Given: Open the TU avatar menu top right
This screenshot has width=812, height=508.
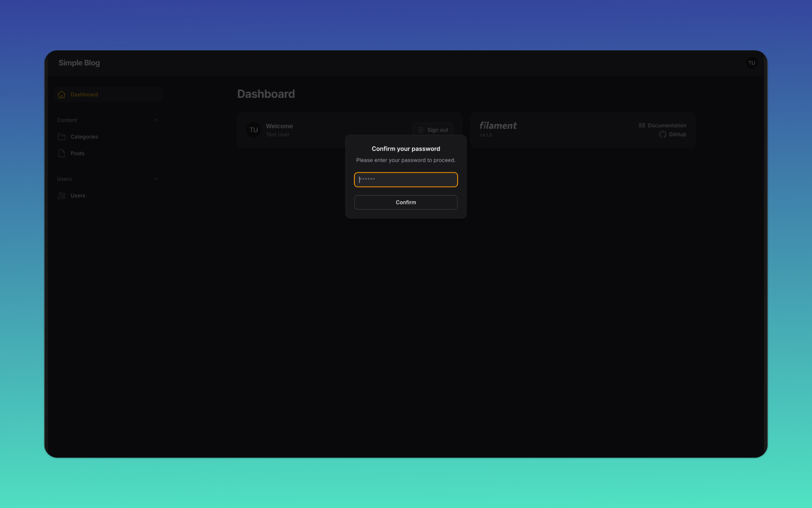Looking at the screenshot, I should point(752,63).
